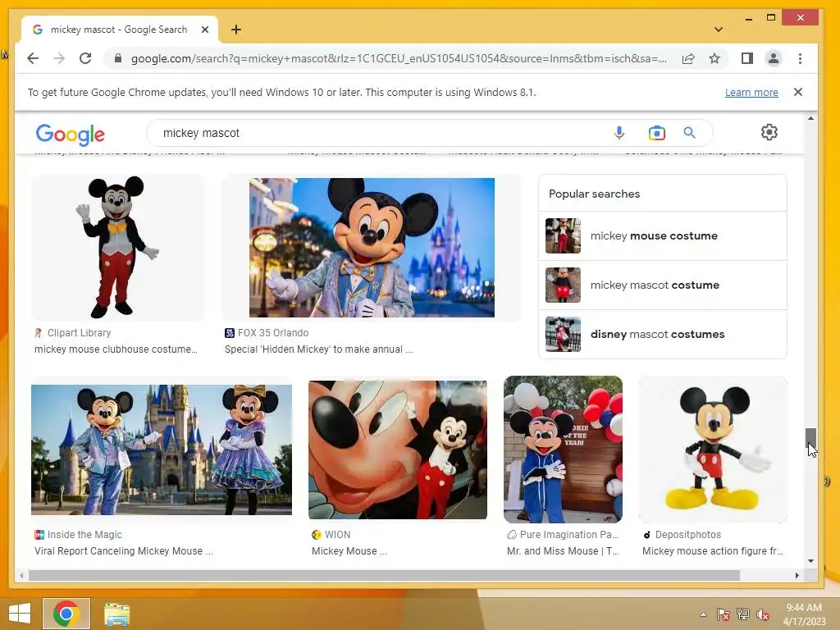Click the Learn more link

pos(751,92)
